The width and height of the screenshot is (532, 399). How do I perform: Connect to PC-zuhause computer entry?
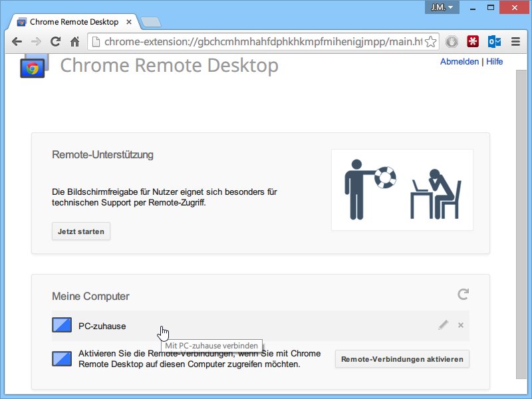(x=261, y=326)
